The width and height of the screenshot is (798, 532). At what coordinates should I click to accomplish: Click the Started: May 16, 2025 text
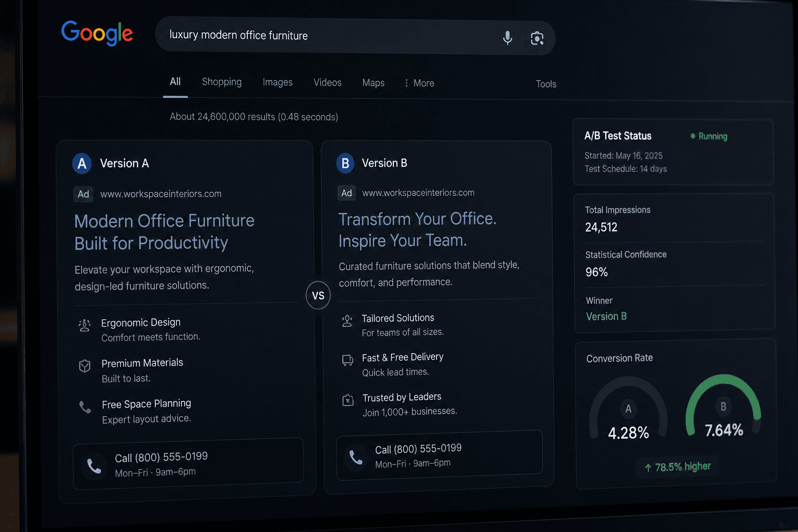(623, 156)
